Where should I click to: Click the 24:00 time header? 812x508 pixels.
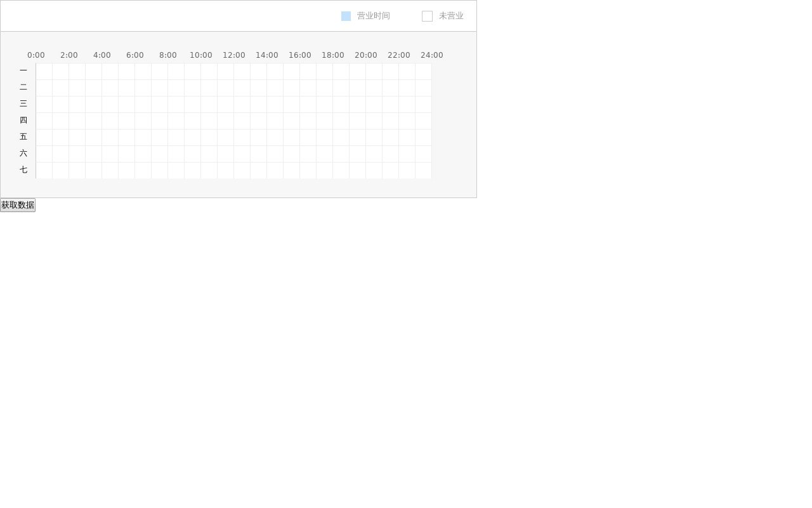point(432,55)
